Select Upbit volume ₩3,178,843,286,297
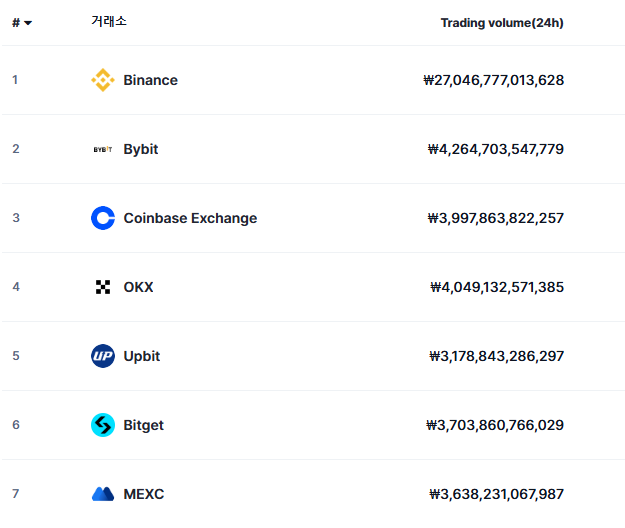This screenshot has width=625, height=528. pyautogui.click(x=496, y=356)
